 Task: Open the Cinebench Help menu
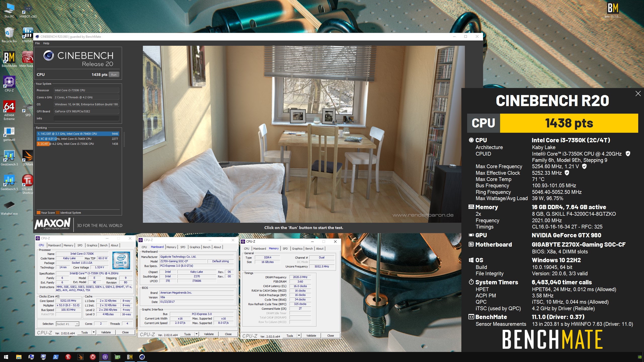coord(46,43)
